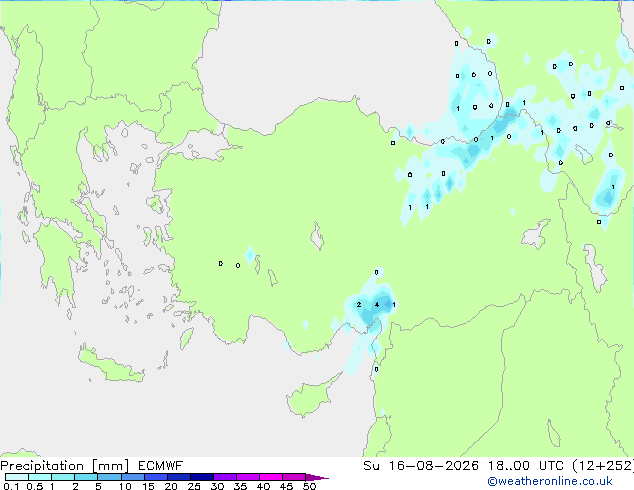Select legend swatch between 15 and 20
Screen dimensions: 634x490
click(x=155, y=477)
